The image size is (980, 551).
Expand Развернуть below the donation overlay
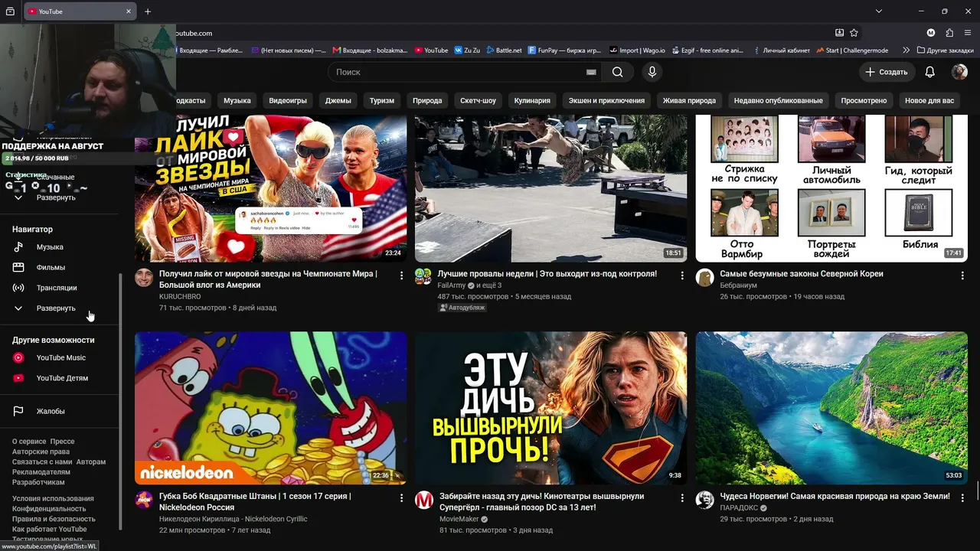tap(56, 197)
